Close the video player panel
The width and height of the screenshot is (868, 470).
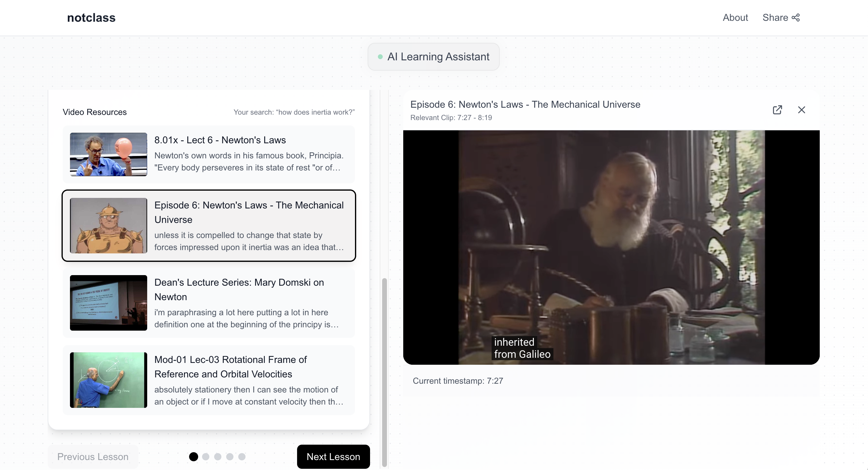(x=801, y=110)
